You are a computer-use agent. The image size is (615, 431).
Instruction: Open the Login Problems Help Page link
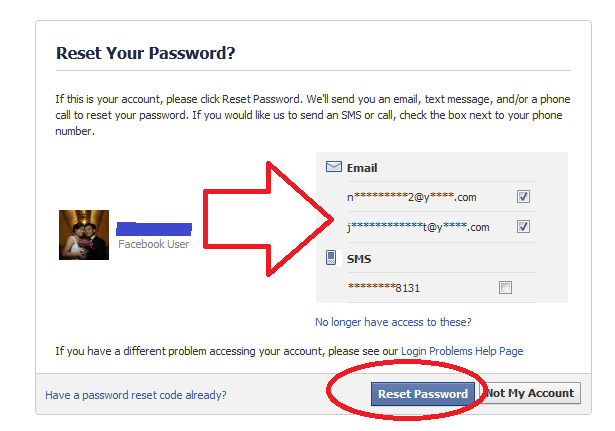pyautogui.click(x=462, y=351)
